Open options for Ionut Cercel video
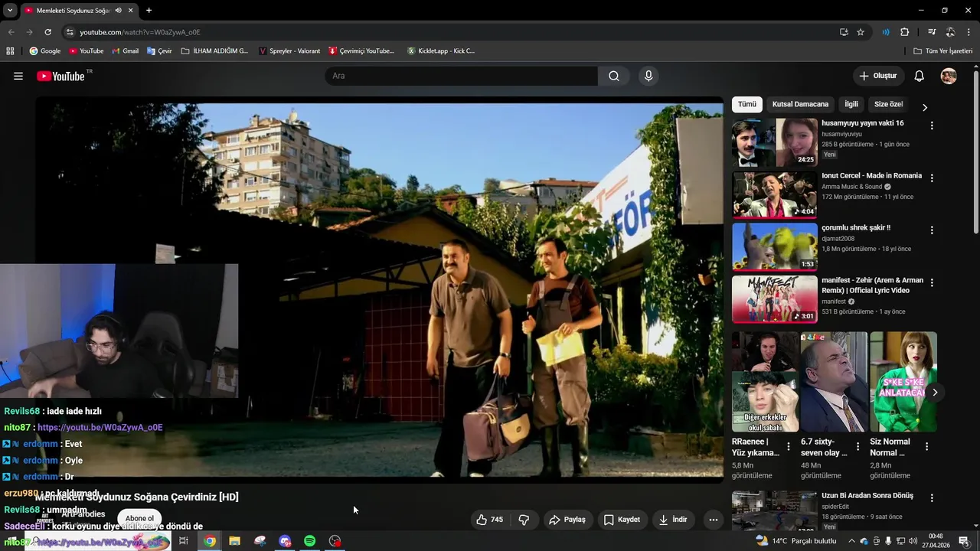980x551 pixels. point(932,178)
